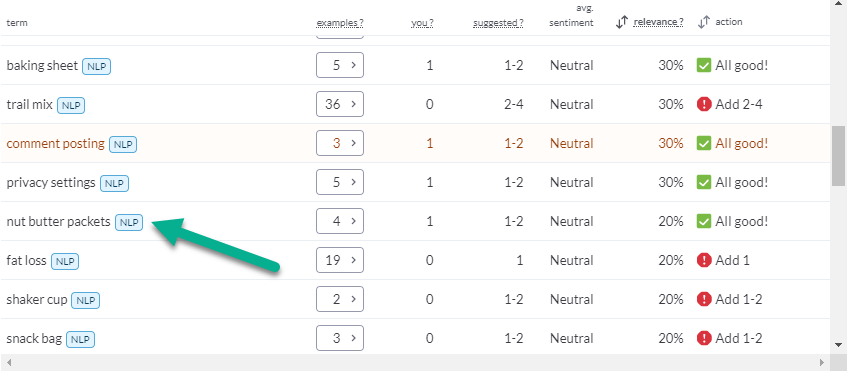This screenshot has height=371, width=847.
Task: Click the red alert icon beside fat loss
Action: click(x=704, y=260)
